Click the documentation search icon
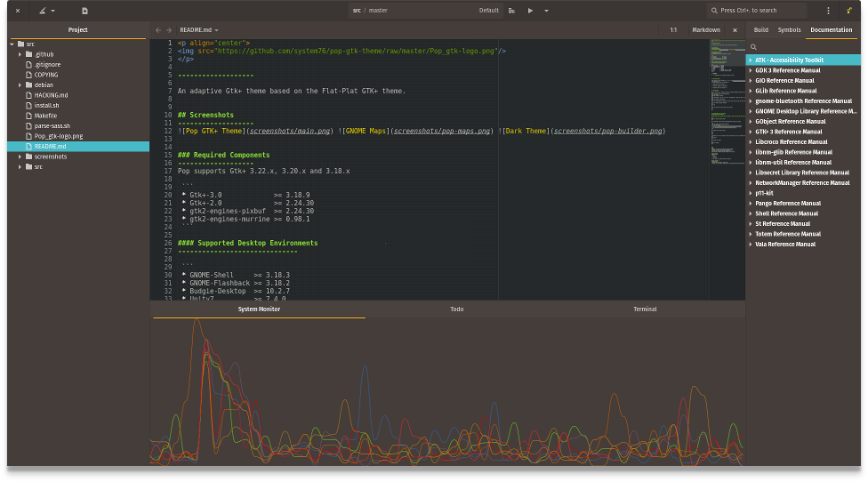868x482 pixels. coord(753,47)
